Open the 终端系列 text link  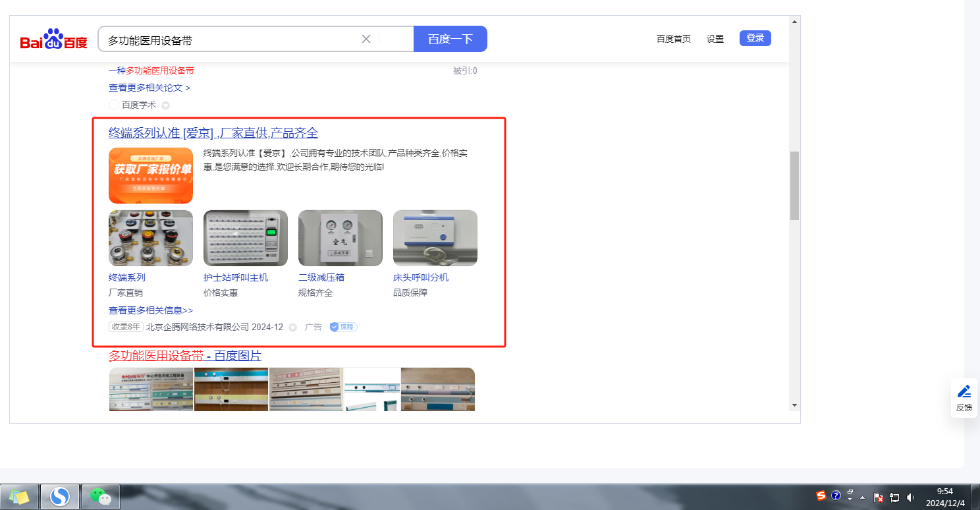pos(127,277)
